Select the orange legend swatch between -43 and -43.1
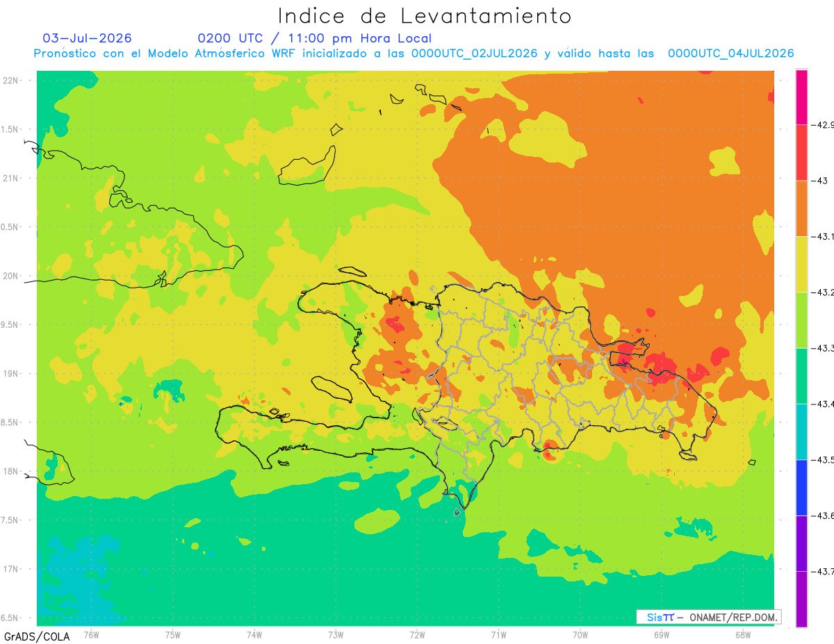 (x=801, y=208)
